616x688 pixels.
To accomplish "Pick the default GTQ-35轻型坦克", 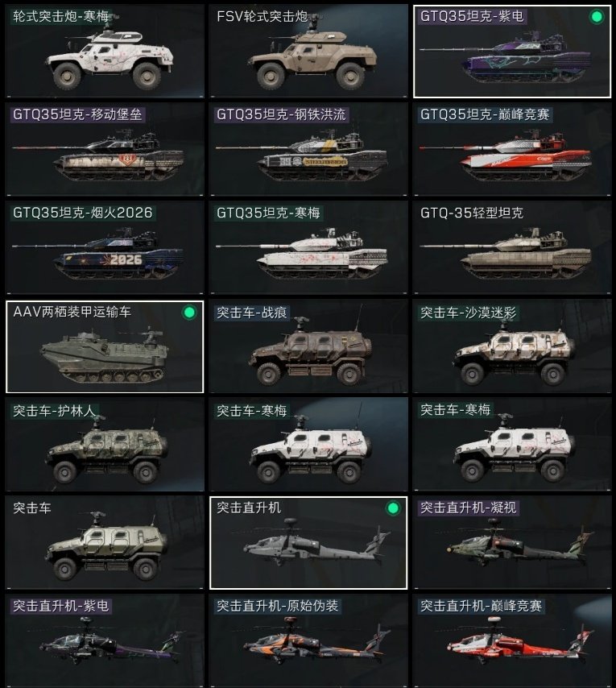I will click(x=512, y=248).
